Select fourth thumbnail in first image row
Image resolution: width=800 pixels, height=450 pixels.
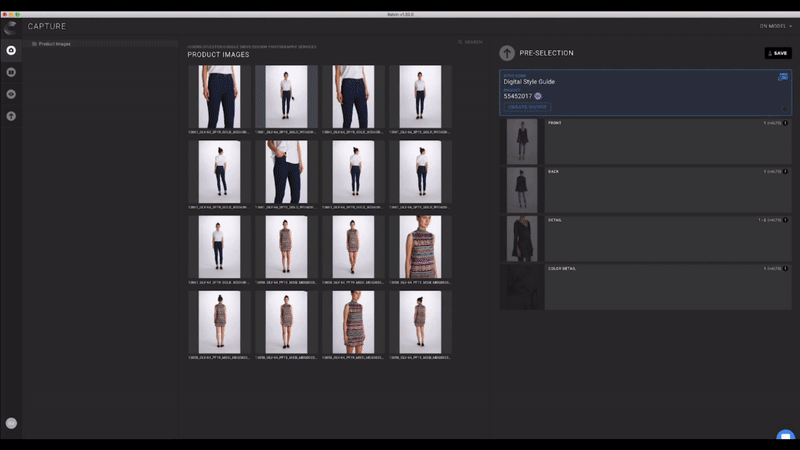pyautogui.click(x=420, y=96)
